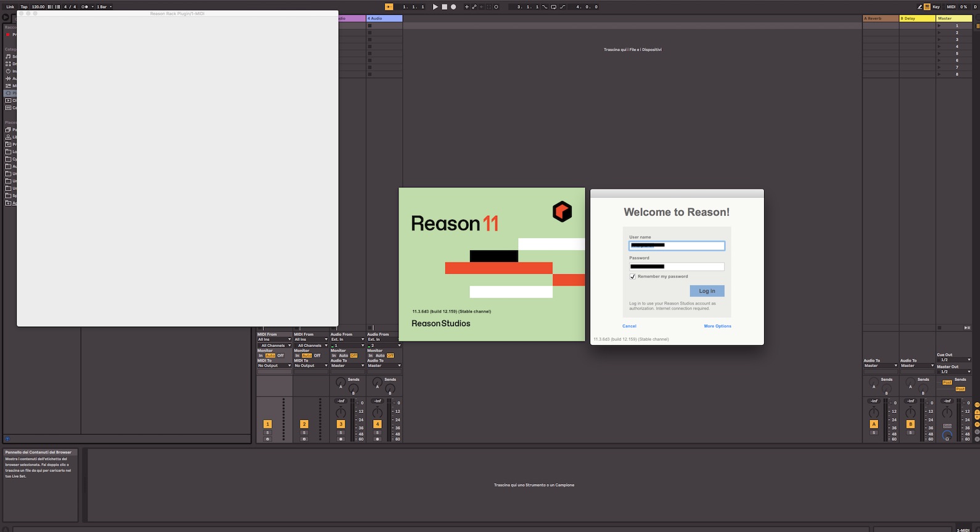Select the Master track header
The width and height of the screenshot is (980, 532).
pyautogui.click(x=954, y=18)
